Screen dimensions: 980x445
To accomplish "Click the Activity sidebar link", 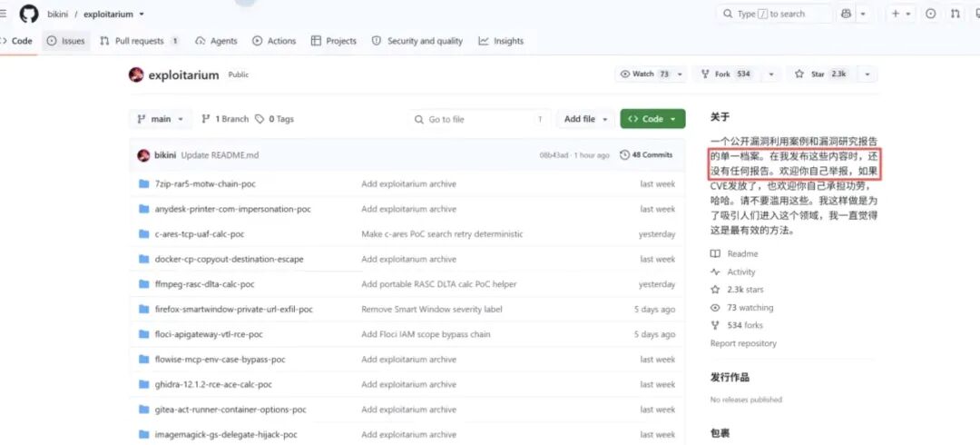I will [x=741, y=272].
